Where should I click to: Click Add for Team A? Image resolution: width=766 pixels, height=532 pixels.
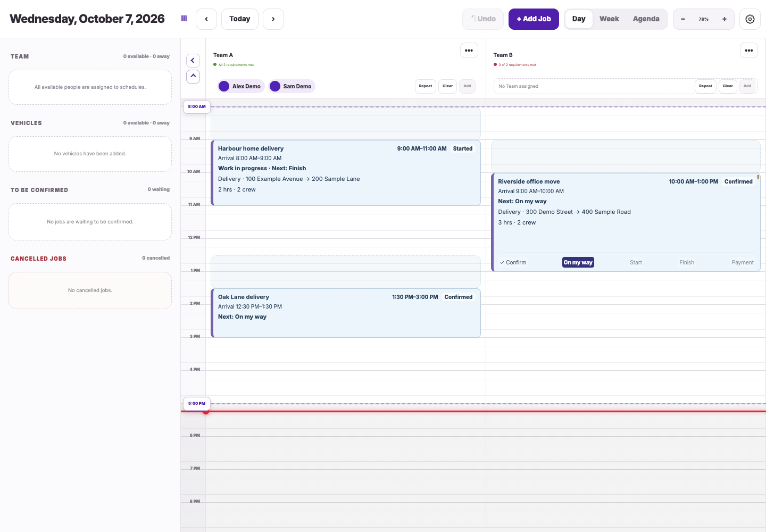(x=467, y=86)
